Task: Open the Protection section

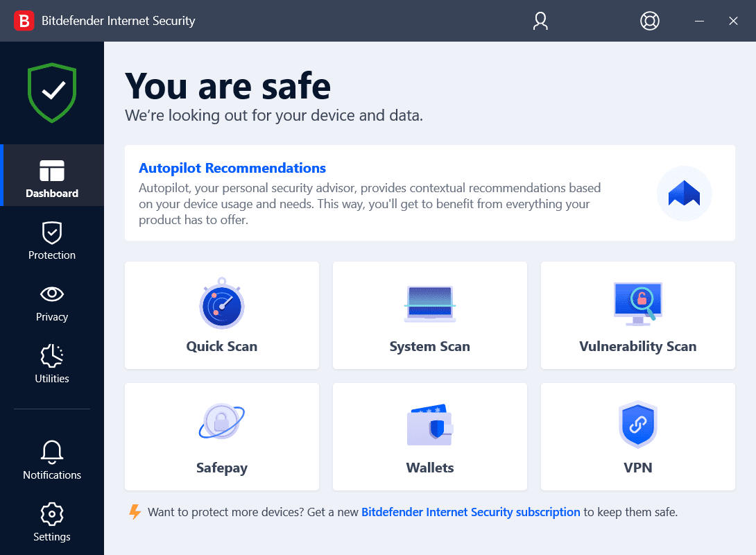Action: click(52, 241)
